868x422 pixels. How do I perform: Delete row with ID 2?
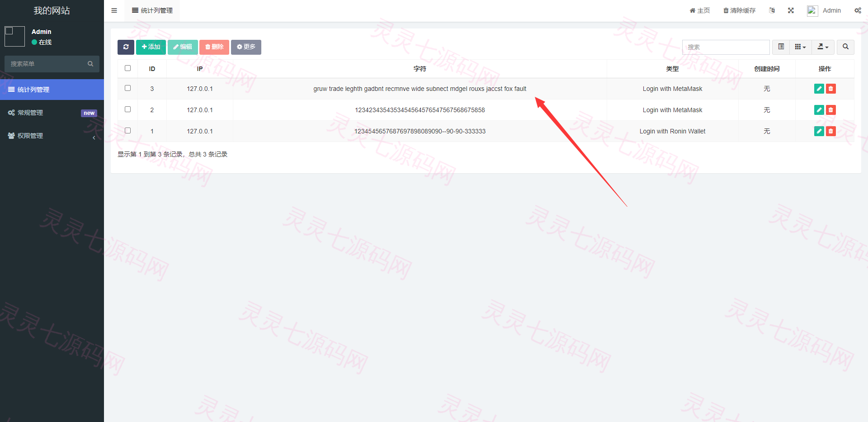[x=830, y=110]
